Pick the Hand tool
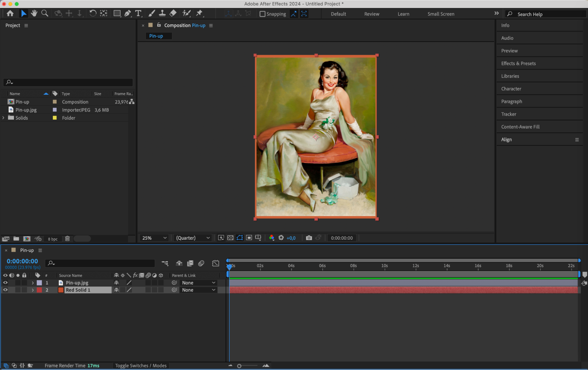 pyautogui.click(x=34, y=13)
